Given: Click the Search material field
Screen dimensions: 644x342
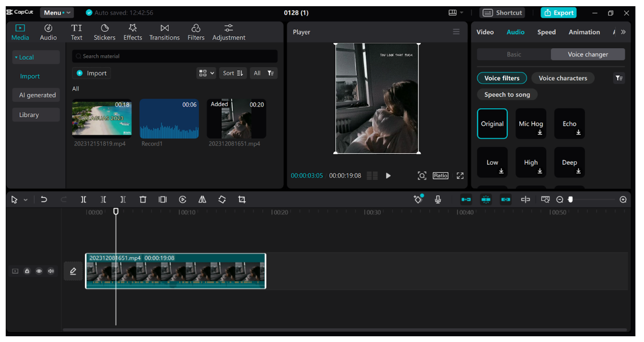Looking at the screenshot, I should [x=175, y=56].
